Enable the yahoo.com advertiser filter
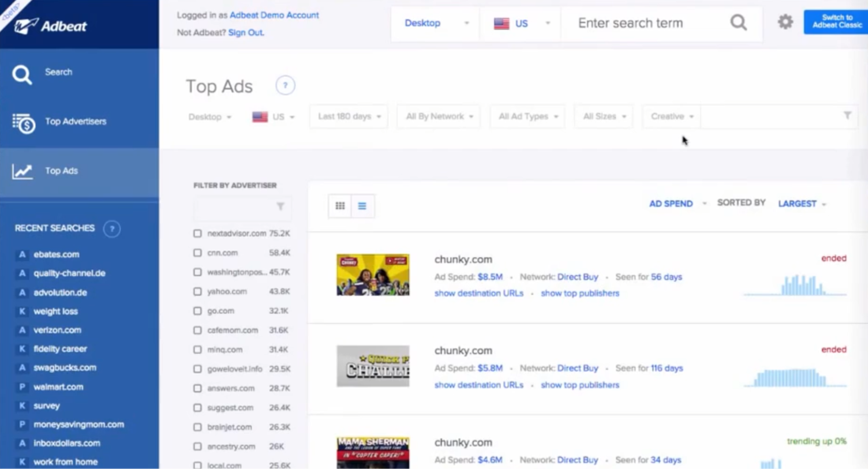Viewport: 868px width, 469px height. tap(198, 291)
